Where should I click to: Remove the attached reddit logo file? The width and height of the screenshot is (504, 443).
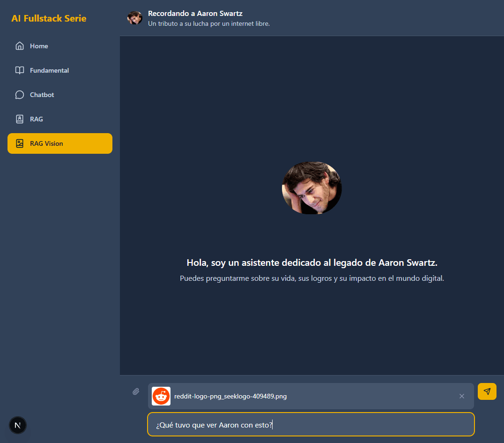coord(462,396)
